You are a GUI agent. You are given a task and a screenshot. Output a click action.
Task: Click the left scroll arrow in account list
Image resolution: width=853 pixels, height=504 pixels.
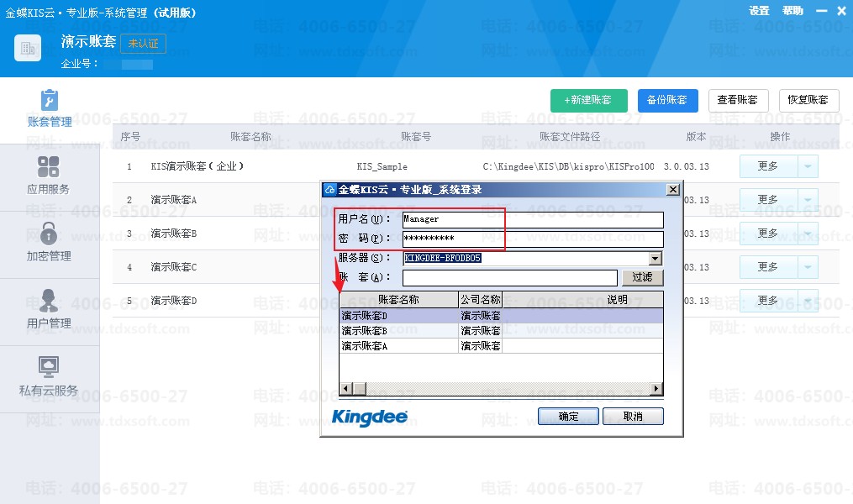[x=345, y=389]
